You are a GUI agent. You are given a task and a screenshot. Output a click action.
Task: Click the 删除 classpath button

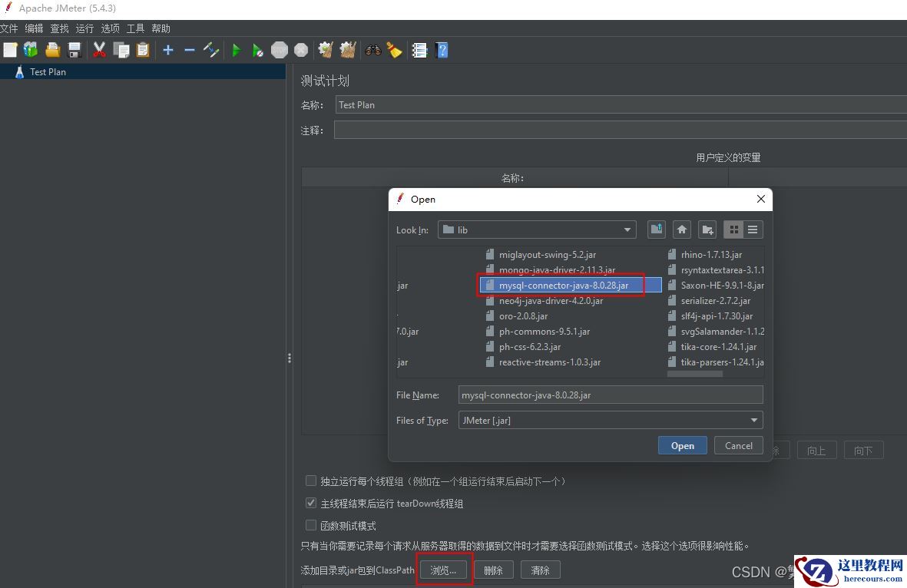pos(493,570)
